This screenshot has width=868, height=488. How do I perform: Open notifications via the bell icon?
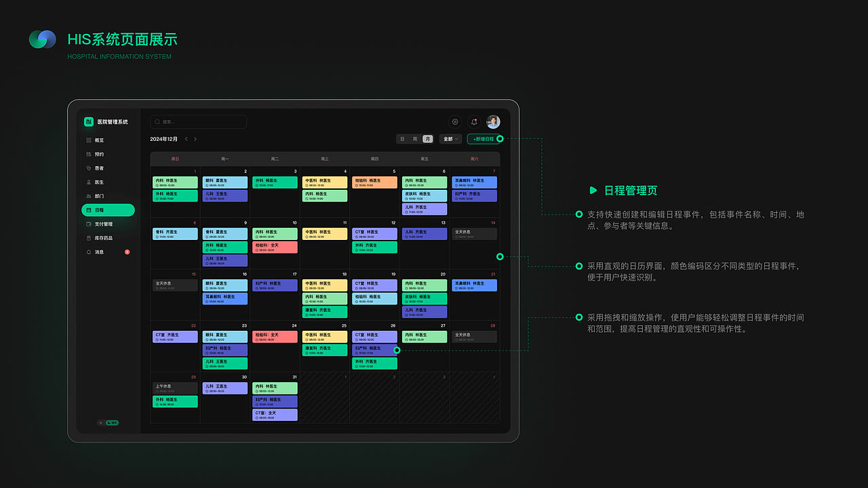coord(474,121)
